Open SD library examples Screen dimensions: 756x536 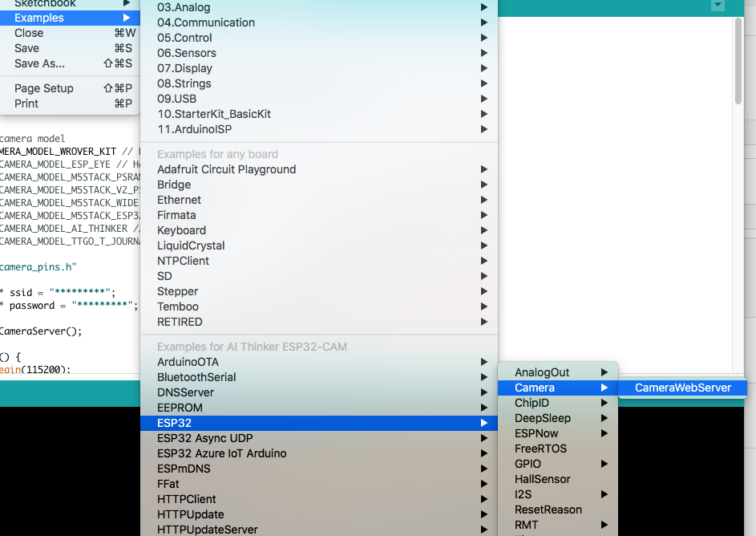319,277
